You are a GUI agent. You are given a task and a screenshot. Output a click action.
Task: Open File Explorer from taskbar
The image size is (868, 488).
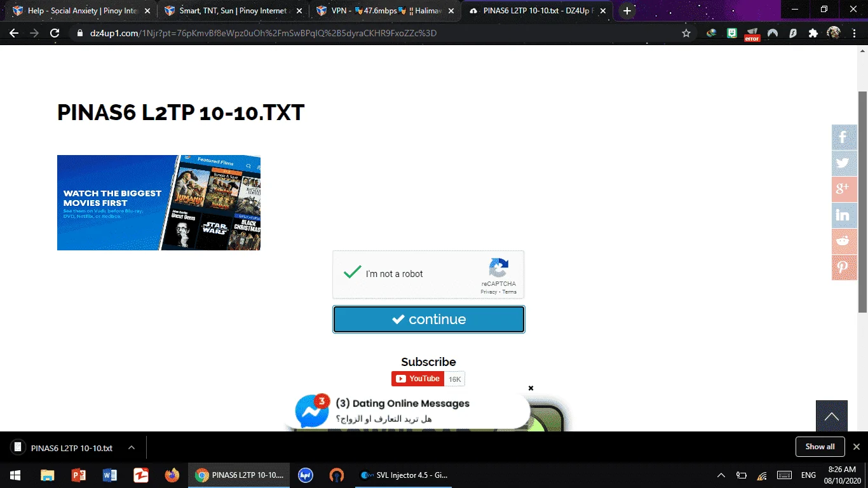pos(48,475)
